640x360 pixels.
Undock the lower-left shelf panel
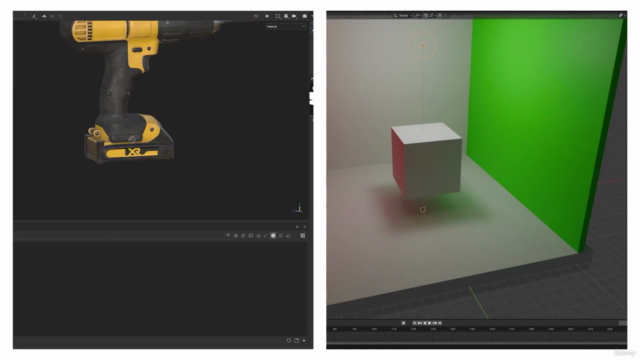(x=297, y=227)
